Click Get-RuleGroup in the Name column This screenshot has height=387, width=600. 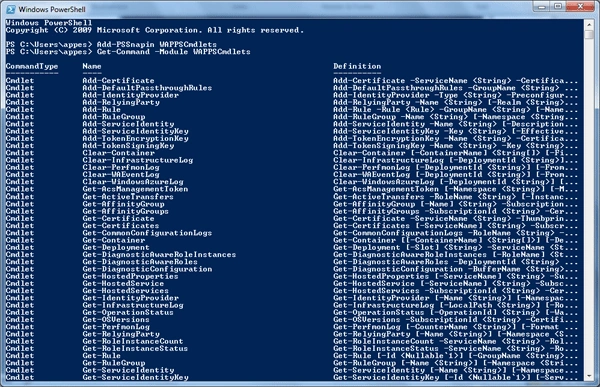tap(114, 363)
